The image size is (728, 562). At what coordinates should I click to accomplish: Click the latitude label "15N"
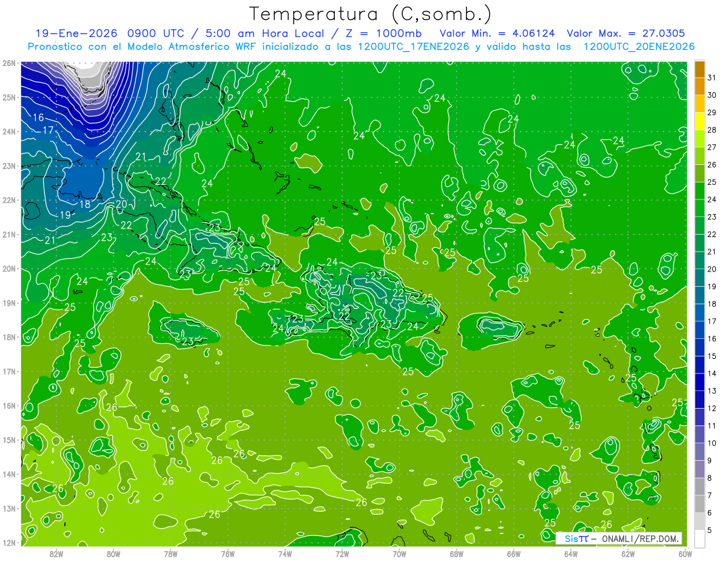(8, 440)
